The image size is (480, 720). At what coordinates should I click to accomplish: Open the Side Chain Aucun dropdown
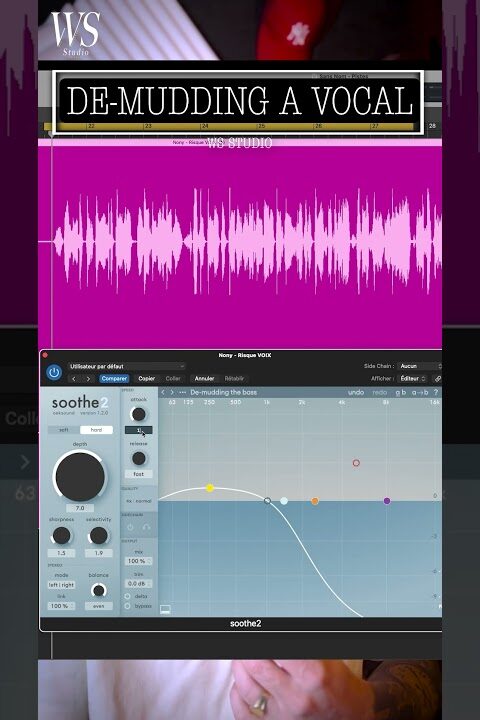pyautogui.click(x=420, y=366)
